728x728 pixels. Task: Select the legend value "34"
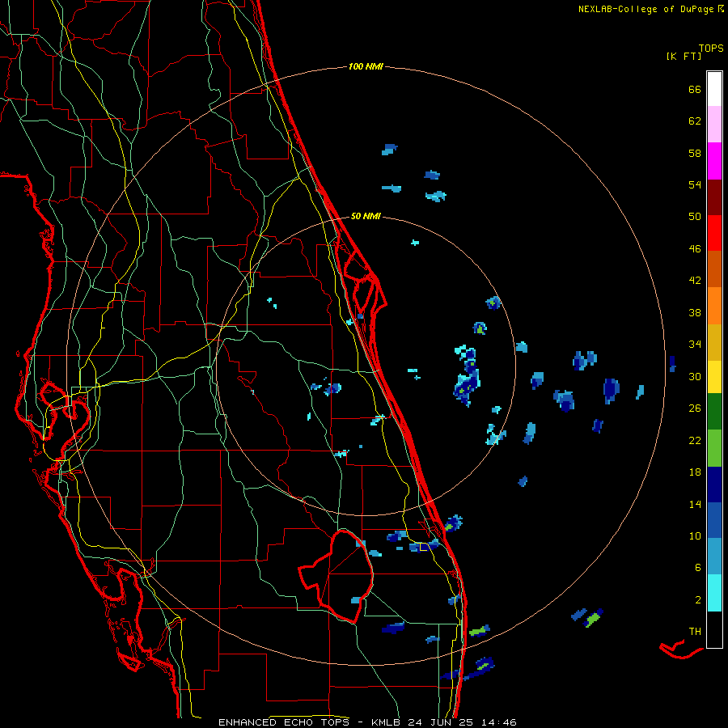[x=695, y=345]
